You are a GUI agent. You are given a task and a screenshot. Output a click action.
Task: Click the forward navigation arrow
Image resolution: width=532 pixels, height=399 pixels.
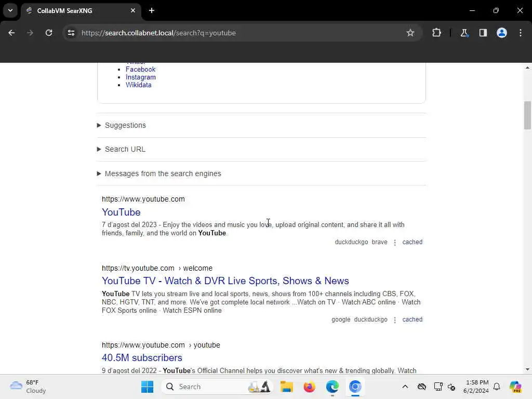[x=30, y=33]
